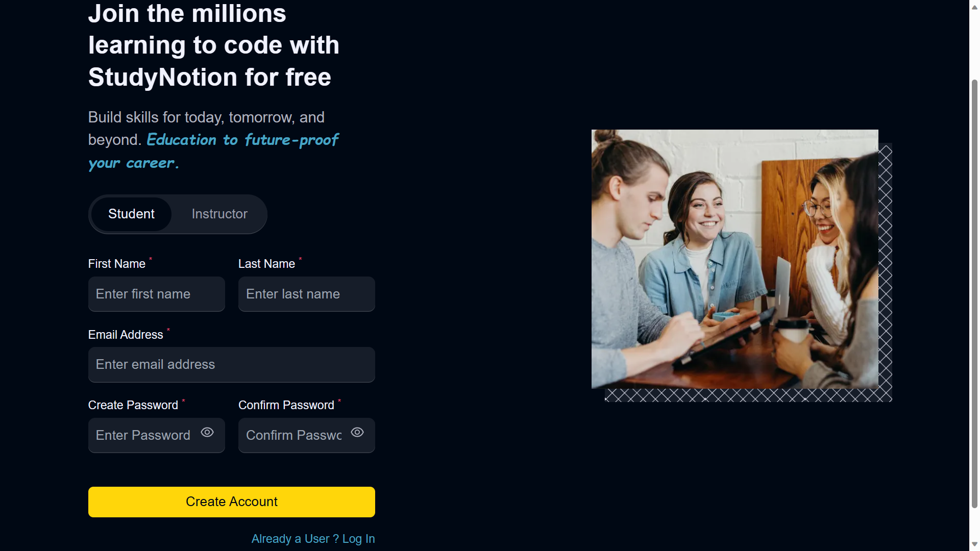Show password with Create Password eye icon
Viewport: 980px width, 551px height.
click(207, 432)
